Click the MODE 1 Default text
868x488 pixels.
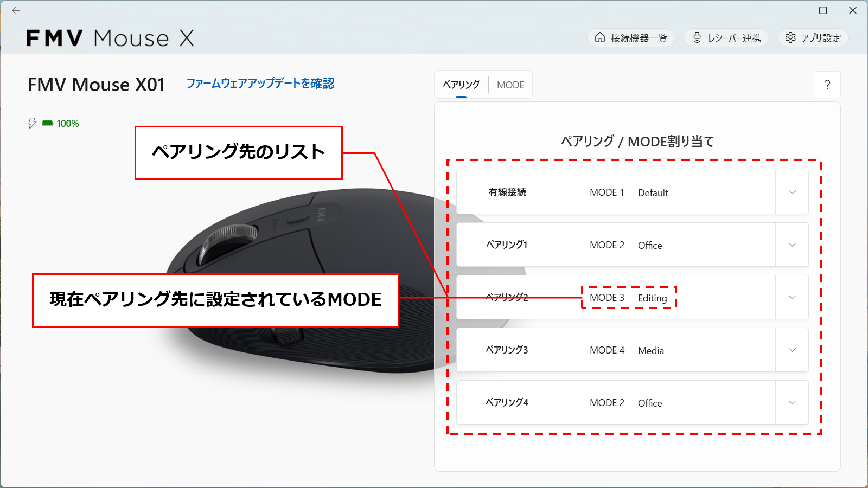[629, 192]
